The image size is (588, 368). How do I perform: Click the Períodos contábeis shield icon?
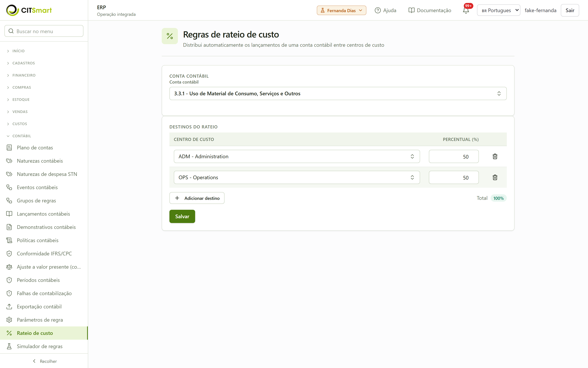pyautogui.click(x=9, y=280)
